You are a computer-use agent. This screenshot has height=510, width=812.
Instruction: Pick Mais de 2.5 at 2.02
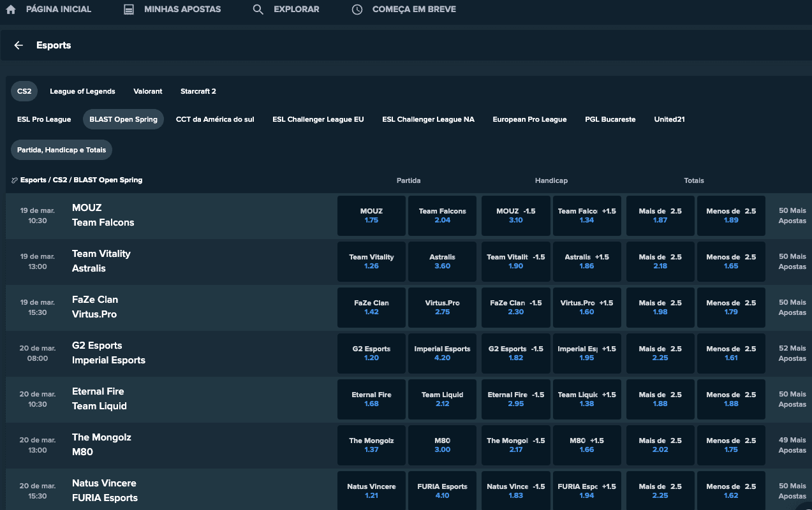tap(660, 445)
